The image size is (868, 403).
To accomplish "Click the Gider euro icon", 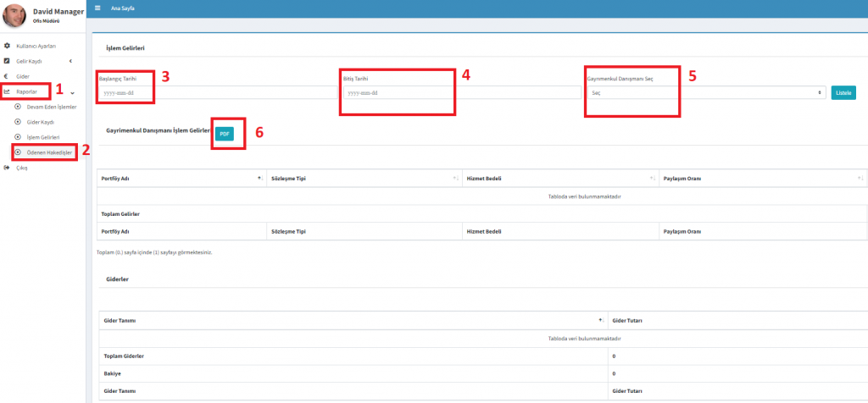I will (x=8, y=76).
